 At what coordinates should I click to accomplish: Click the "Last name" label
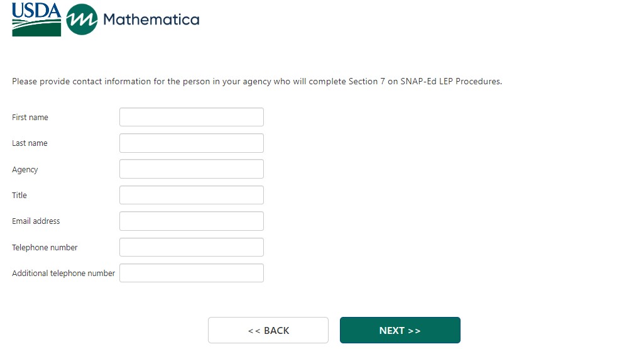pyautogui.click(x=30, y=143)
